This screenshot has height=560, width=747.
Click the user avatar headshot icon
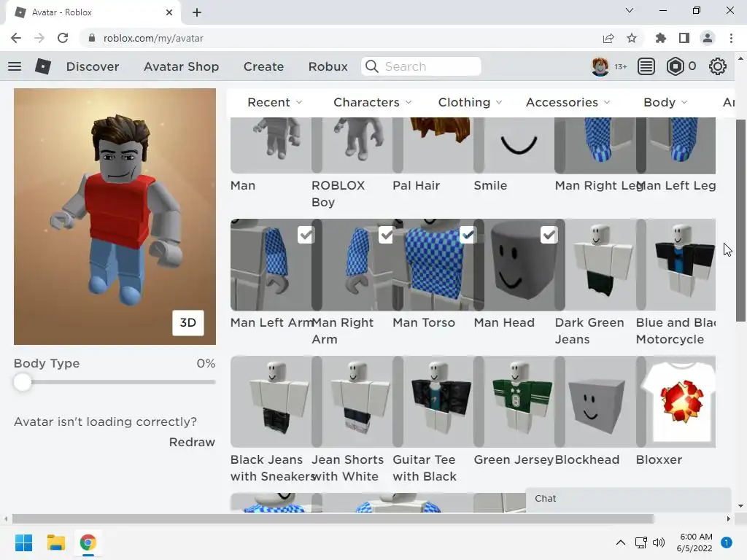600,66
